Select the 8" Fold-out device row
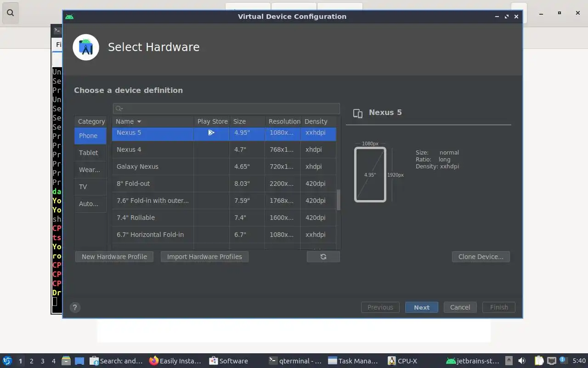 coord(224,184)
